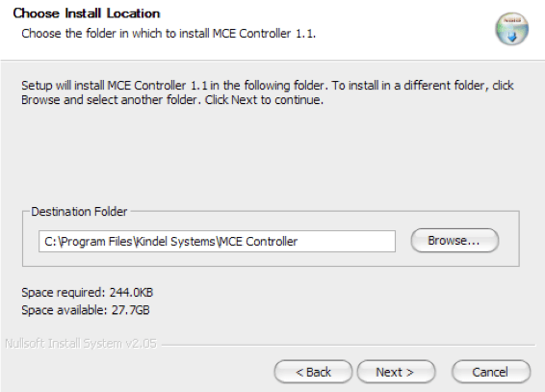
Task: Click the "C:" drive prefix in the path field
Action: pyautogui.click(x=50, y=241)
